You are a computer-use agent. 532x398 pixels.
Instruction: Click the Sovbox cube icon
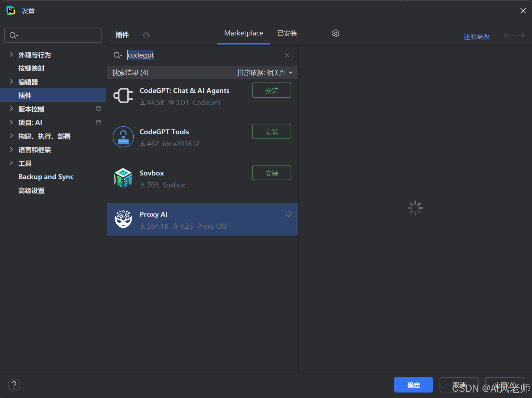[x=123, y=178]
